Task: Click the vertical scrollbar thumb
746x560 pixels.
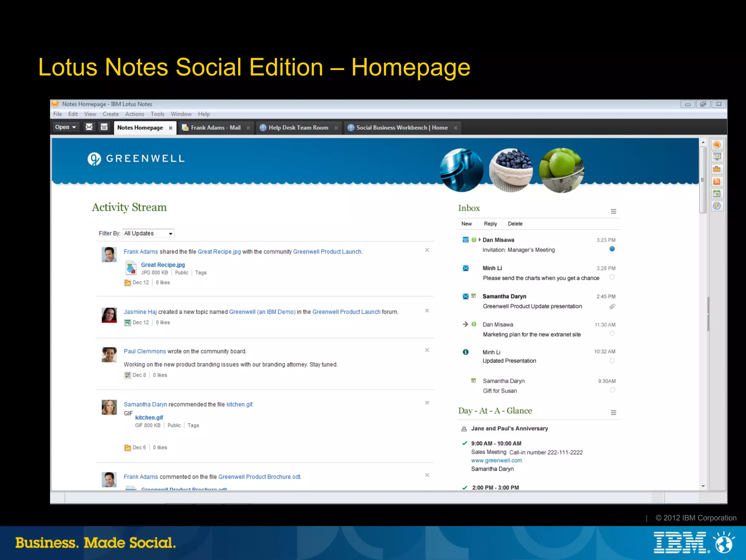Action: [x=703, y=180]
